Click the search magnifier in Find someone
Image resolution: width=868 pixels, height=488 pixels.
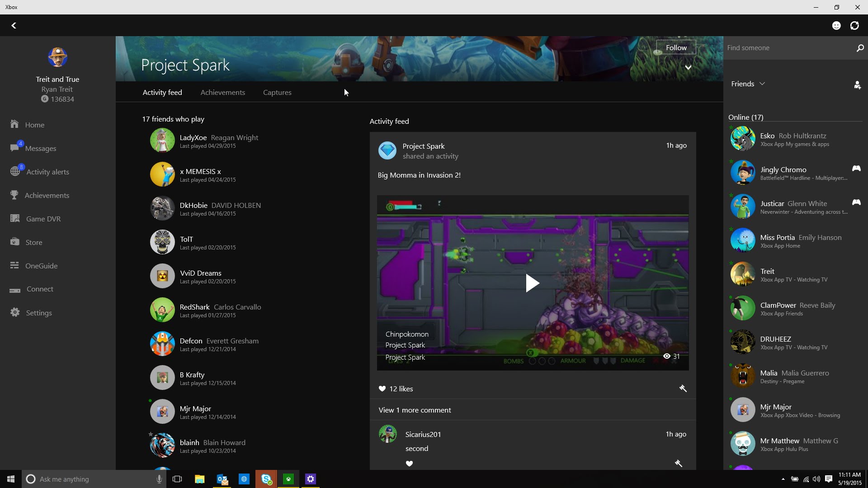click(860, 48)
